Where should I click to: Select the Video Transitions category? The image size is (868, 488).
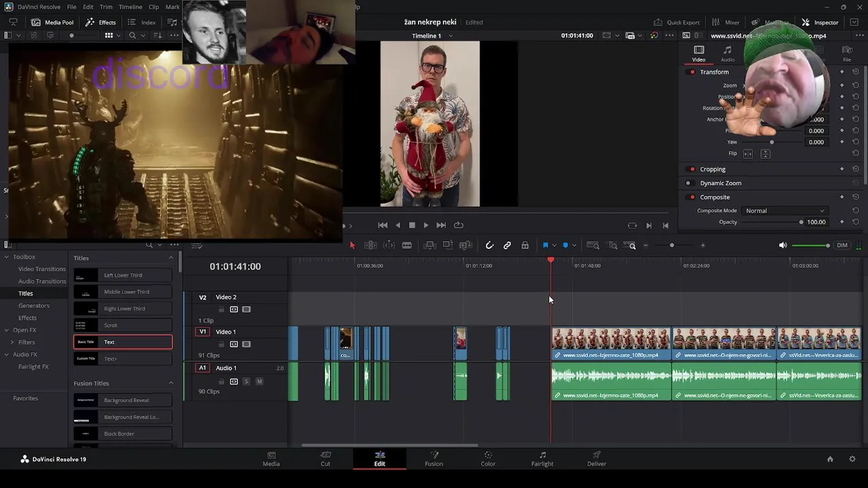click(x=42, y=269)
